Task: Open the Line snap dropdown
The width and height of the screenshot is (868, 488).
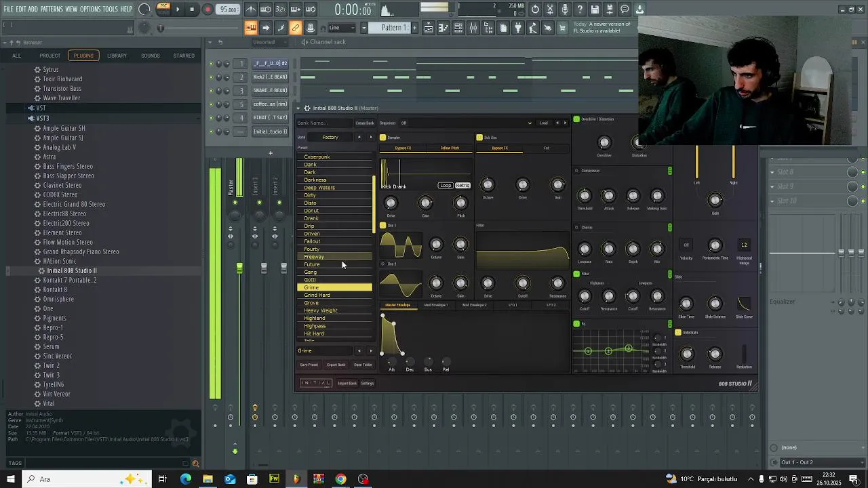Action: coord(342,28)
